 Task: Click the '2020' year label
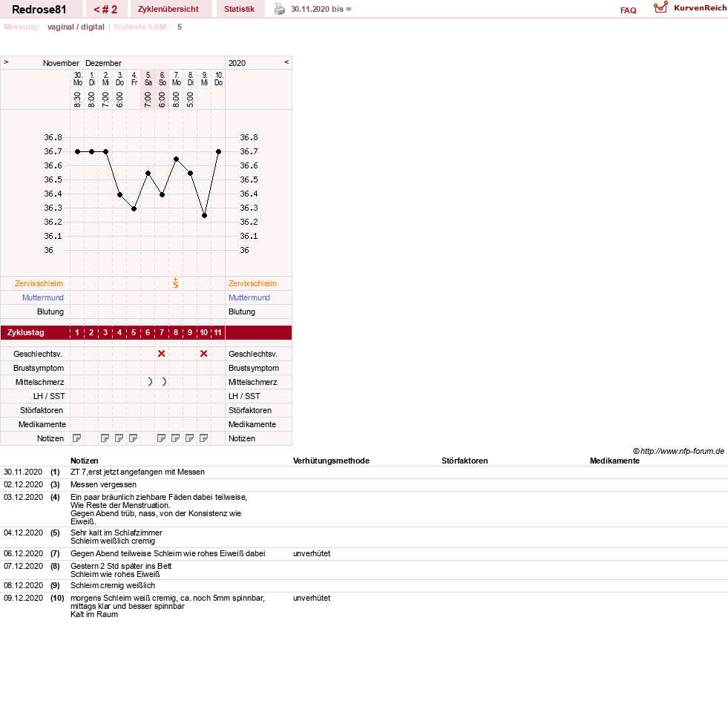pyautogui.click(x=237, y=63)
